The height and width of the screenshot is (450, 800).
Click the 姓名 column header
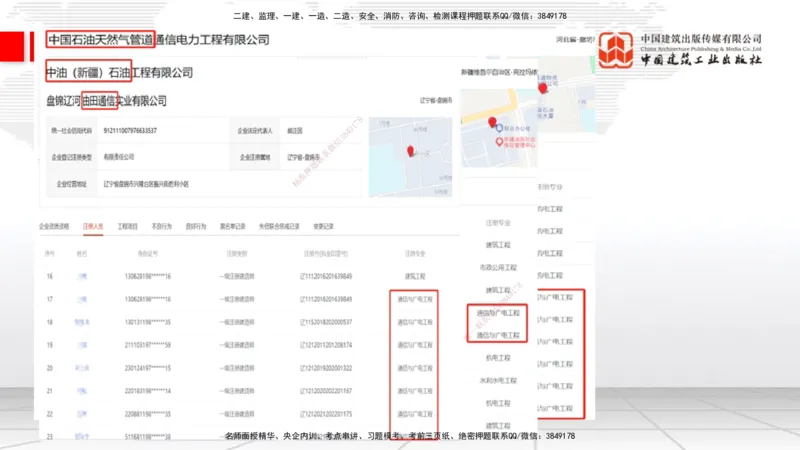[x=82, y=253]
